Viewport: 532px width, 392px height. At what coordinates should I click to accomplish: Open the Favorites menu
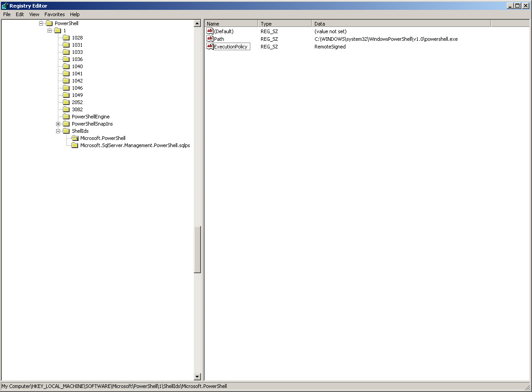(54, 14)
